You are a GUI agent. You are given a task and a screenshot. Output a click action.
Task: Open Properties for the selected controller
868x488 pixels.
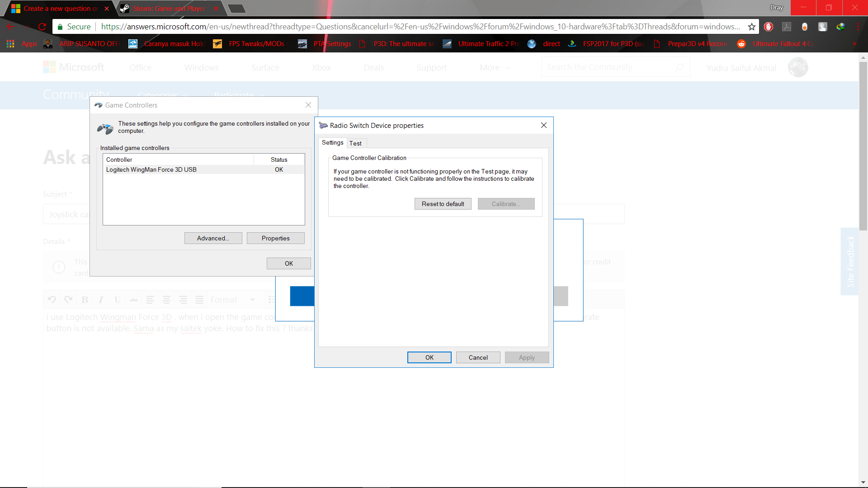275,238
